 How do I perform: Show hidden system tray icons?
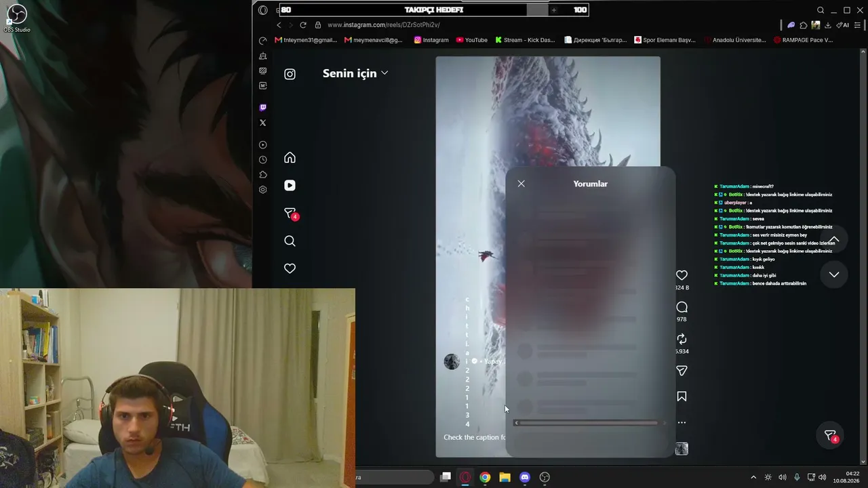coord(753,477)
